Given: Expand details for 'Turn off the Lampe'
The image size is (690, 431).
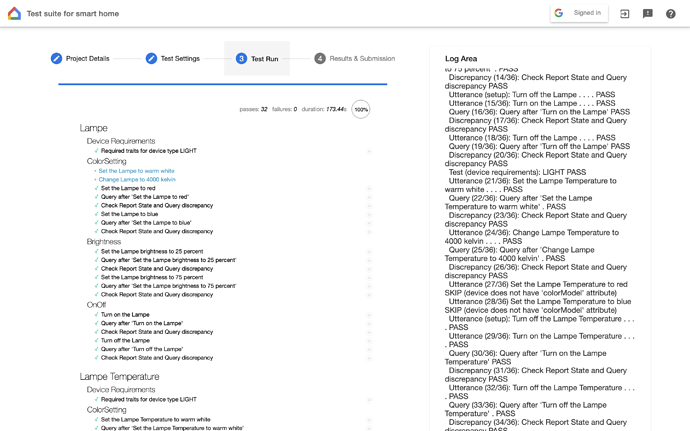Looking at the screenshot, I should pyautogui.click(x=369, y=341).
